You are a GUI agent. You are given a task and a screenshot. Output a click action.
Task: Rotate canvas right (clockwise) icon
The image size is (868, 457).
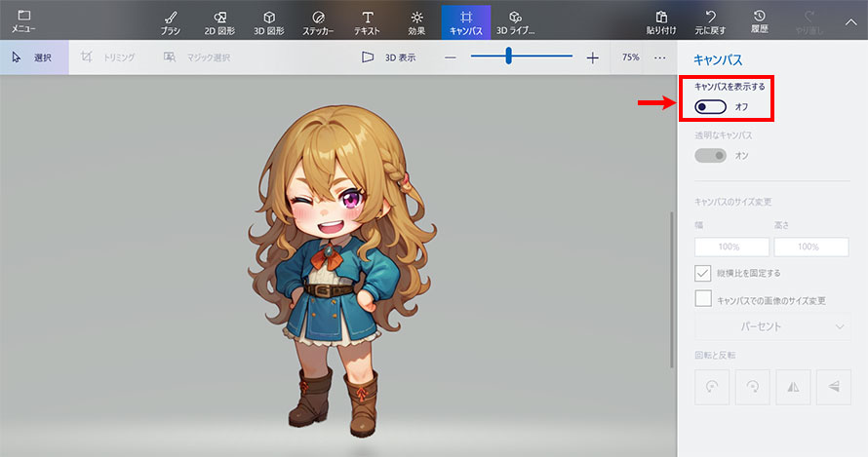coord(752,387)
